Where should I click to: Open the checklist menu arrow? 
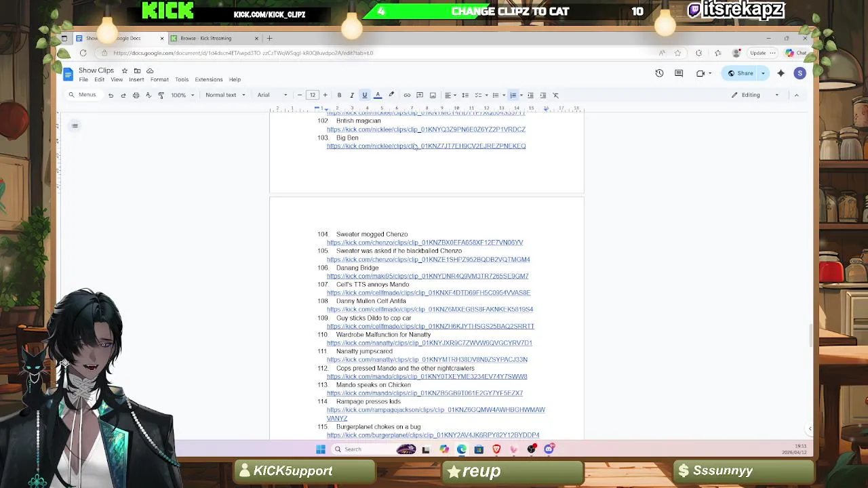486,95
